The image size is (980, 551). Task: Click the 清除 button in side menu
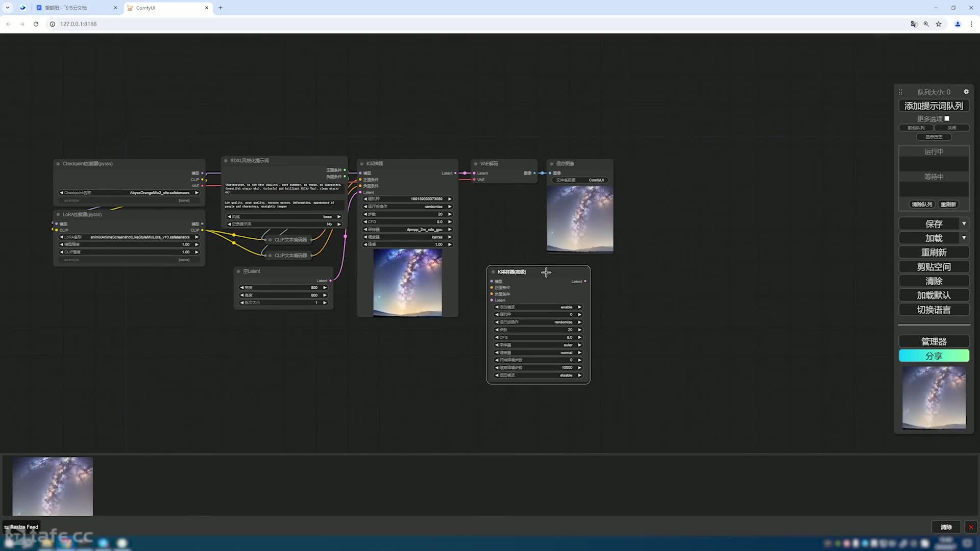(934, 281)
